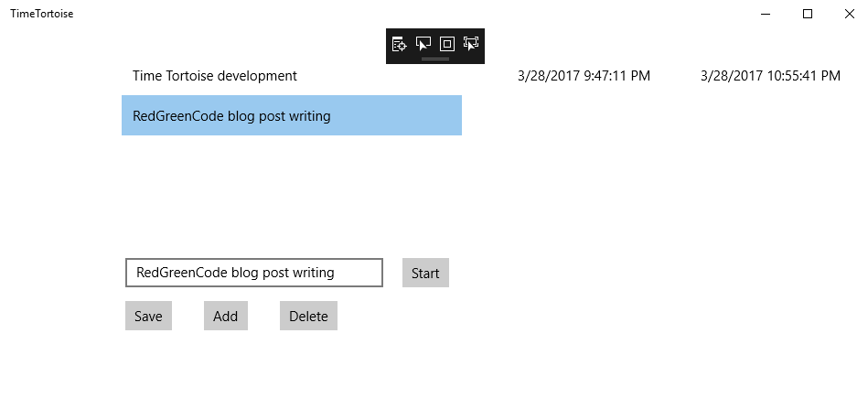
Task: Enable element selection in debug toolbar
Action: pos(423,43)
